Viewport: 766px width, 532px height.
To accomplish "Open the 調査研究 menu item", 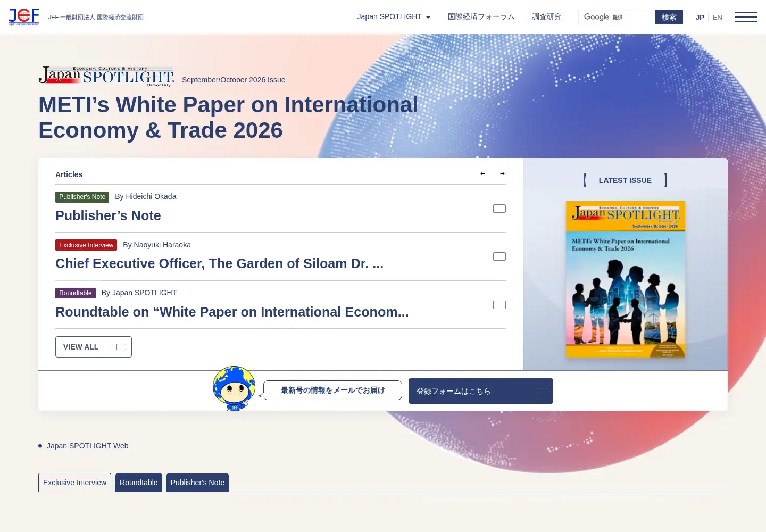I will click(x=547, y=16).
